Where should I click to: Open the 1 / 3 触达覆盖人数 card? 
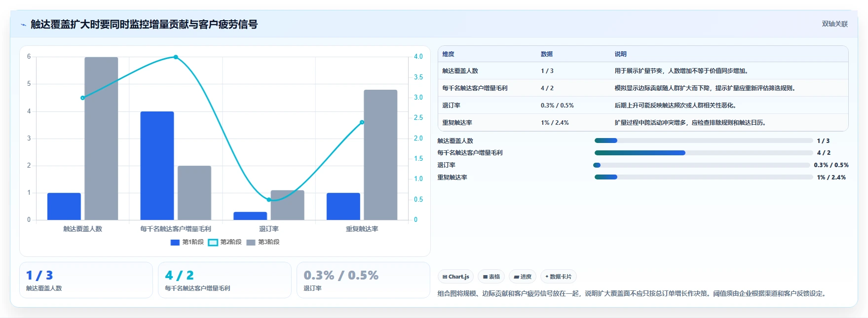pyautogui.click(x=86, y=280)
